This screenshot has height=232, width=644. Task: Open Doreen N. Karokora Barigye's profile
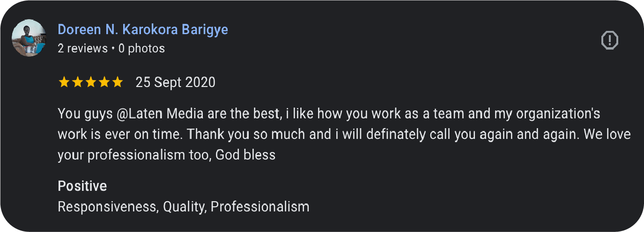tap(143, 30)
